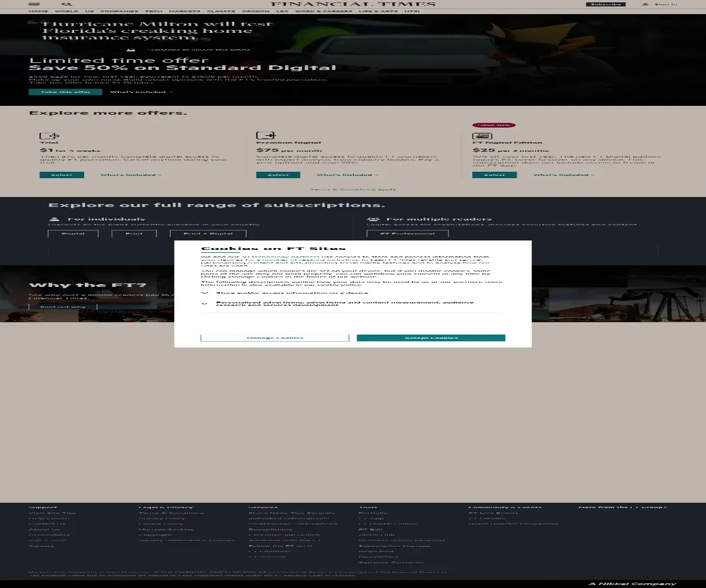Click Find out why button

(63, 306)
